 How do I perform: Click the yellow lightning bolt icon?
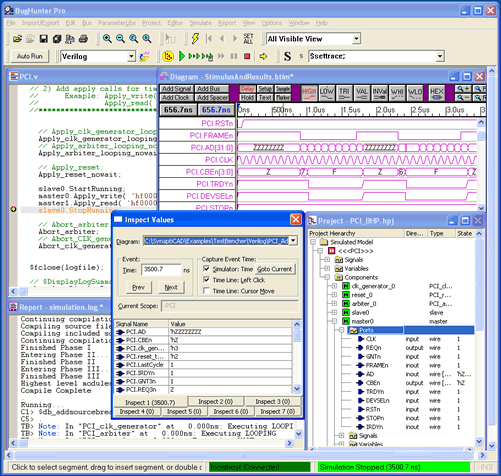(x=195, y=39)
